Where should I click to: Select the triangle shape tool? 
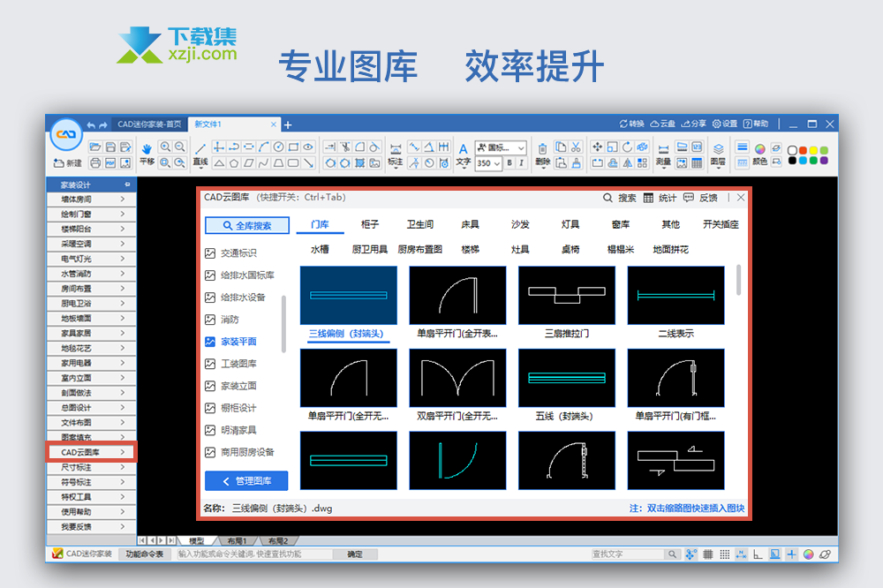pos(218,163)
